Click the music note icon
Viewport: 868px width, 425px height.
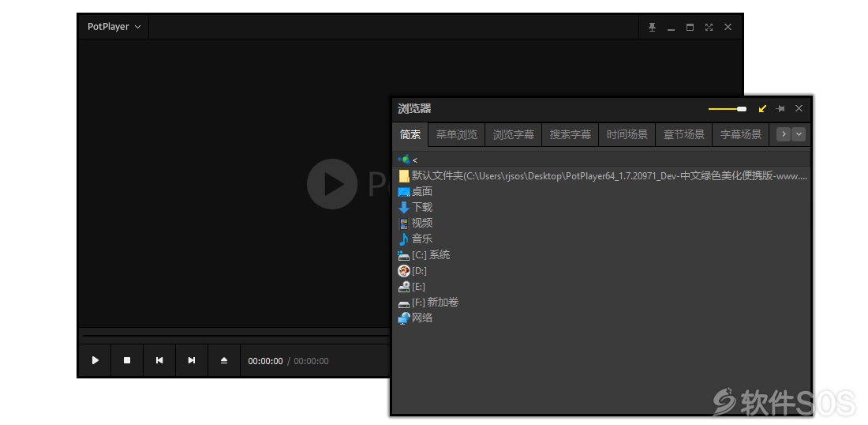point(404,239)
